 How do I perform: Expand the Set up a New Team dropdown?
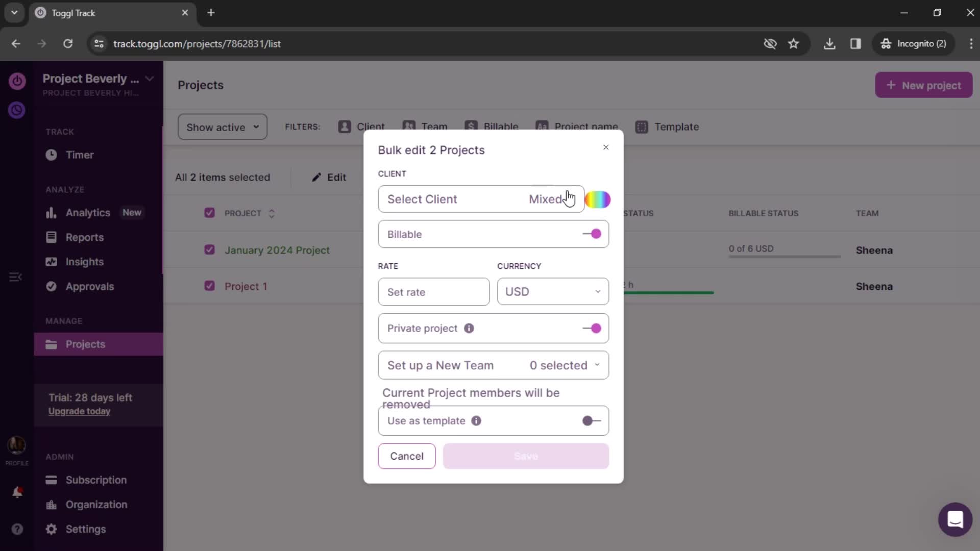494,365
